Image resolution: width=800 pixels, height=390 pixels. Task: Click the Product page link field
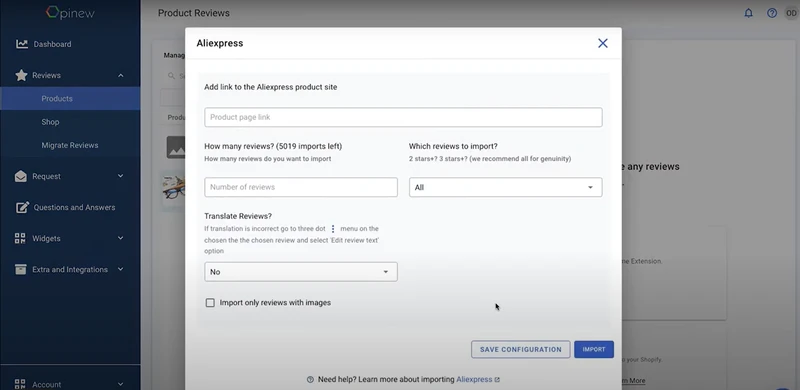click(403, 117)
